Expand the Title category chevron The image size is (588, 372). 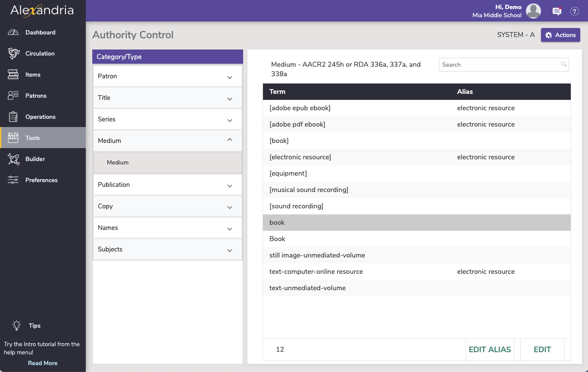pyautogui.click(x=230, y=99)
